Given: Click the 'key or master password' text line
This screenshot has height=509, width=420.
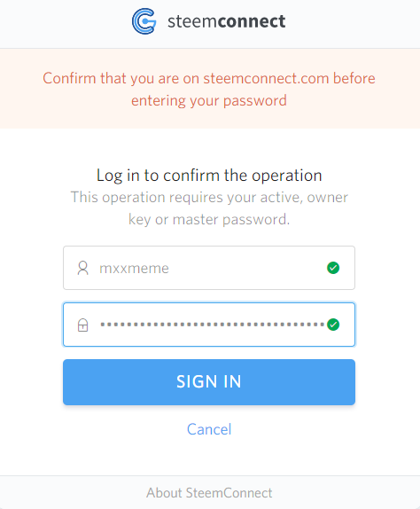Looking at the screenshot, I should (x=209, y=219).
